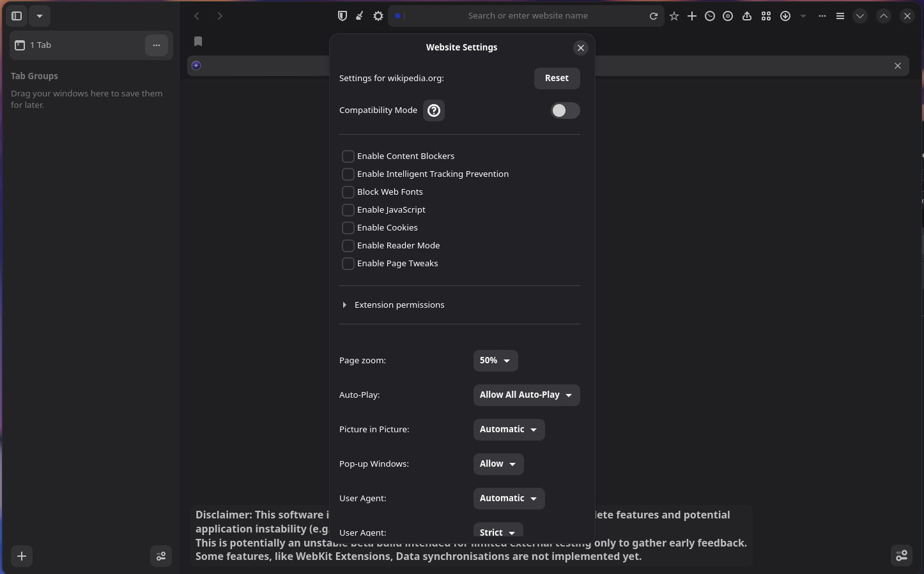Toggle the sidebar panel icon
The width and height of the screenshot is (924, 574).
point(17,16)
